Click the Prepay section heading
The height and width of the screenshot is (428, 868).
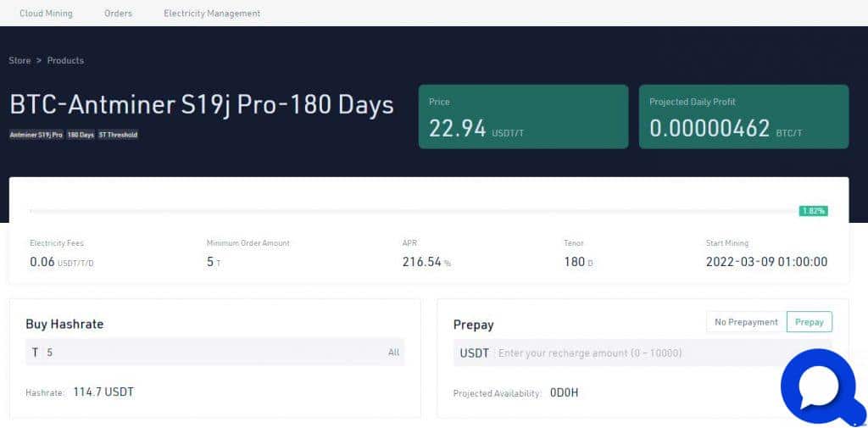click(473, 325)
